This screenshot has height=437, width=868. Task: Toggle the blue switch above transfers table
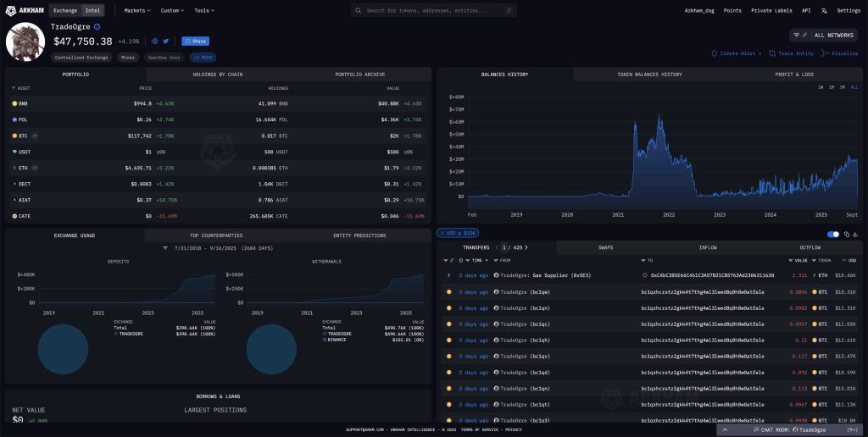pyautogui.click(x=833, y=234)
